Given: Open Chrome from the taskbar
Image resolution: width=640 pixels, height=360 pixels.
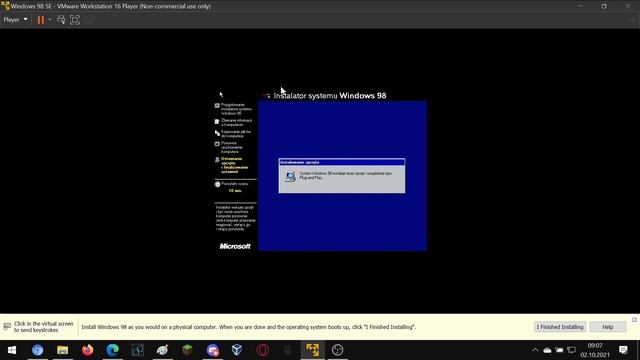Looking at the screenshot, I should (x=38, y=350).
